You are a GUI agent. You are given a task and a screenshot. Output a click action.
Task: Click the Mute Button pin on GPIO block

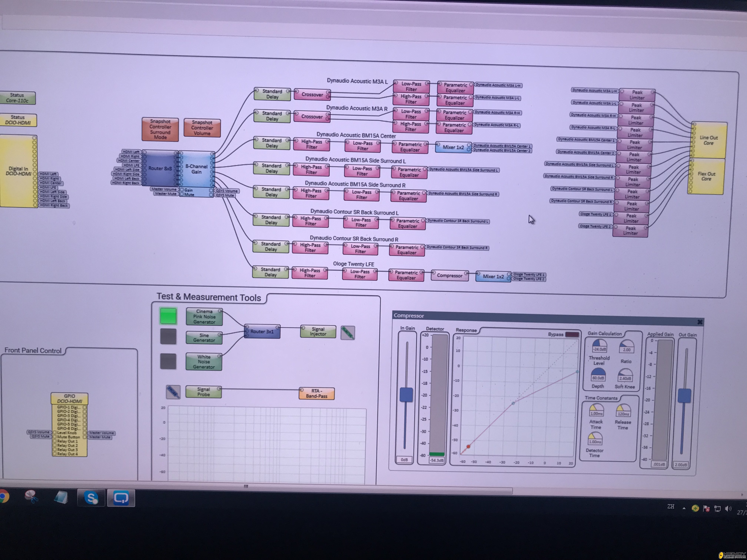click(x=54, y=437)
